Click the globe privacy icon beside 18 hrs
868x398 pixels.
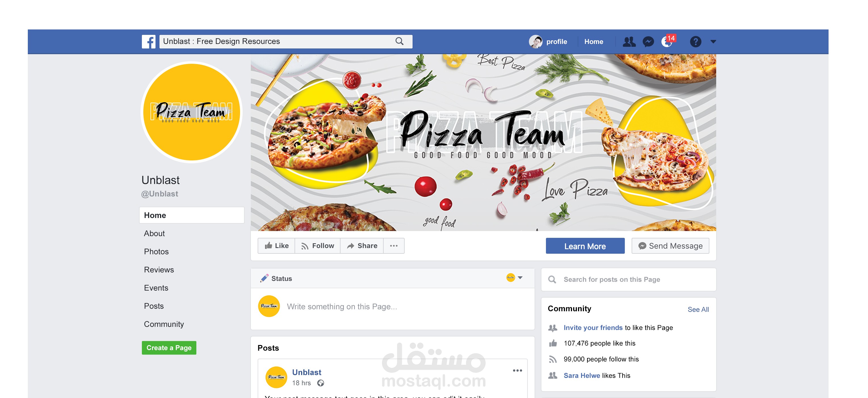pos(320,383)
